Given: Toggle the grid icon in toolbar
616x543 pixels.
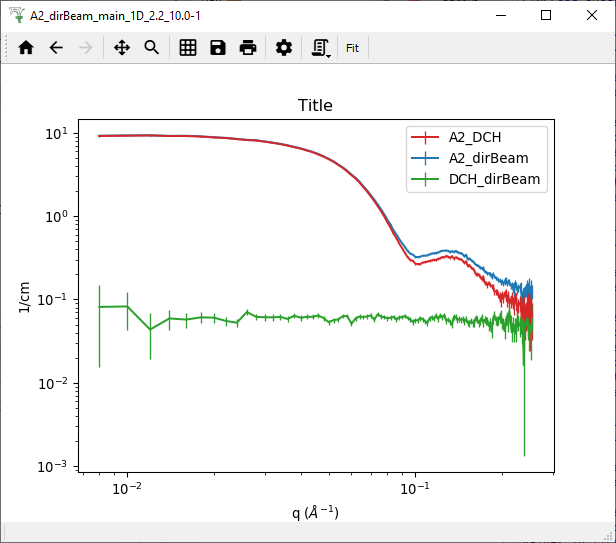Looking at the screenshot, I should [188, 48].
